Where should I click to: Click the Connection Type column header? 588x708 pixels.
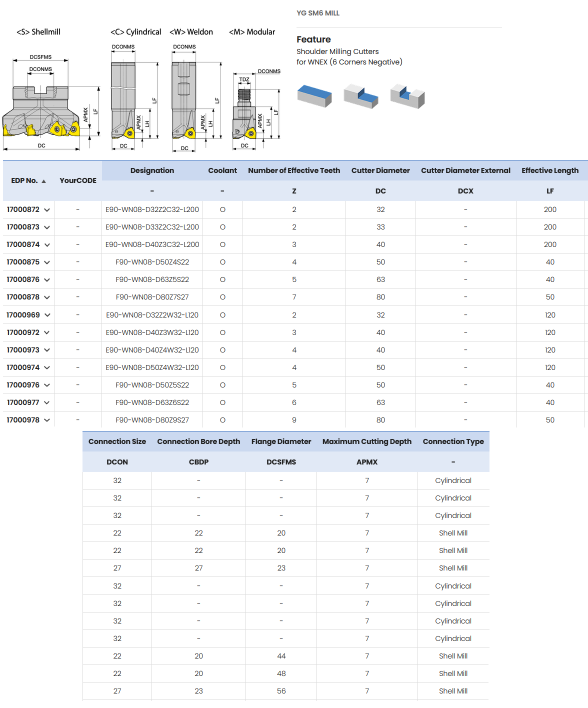coord(453,441)
